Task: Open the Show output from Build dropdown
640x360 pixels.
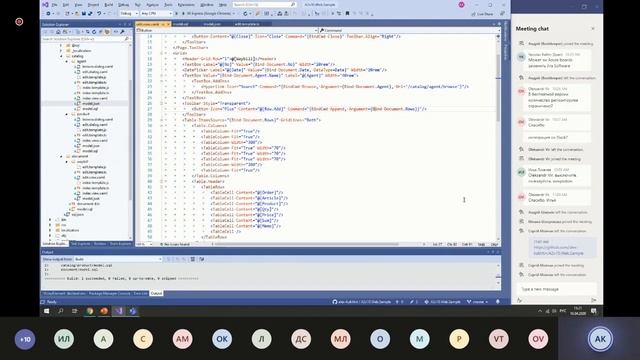Action: pos(118,259)
